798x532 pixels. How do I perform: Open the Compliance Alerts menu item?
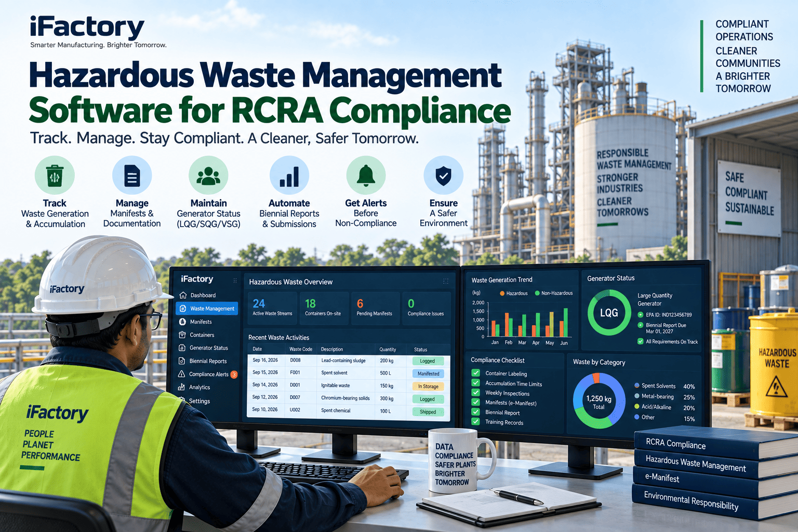tap(207, 374)
